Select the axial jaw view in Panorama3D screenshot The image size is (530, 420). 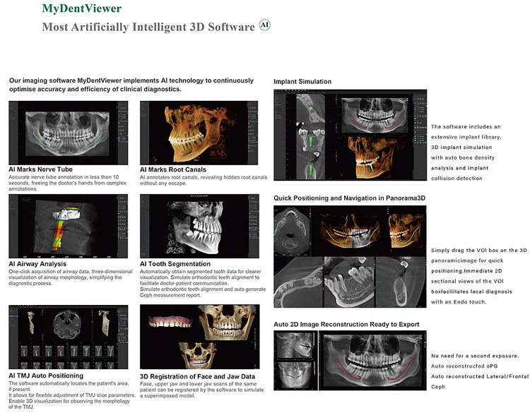(x=292, y=232)
